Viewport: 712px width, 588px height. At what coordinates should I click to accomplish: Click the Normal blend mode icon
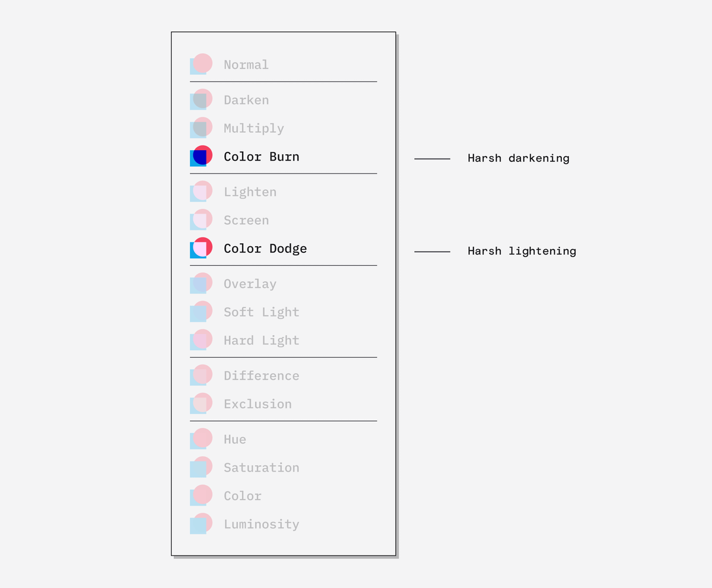click(x=201, y=64)
